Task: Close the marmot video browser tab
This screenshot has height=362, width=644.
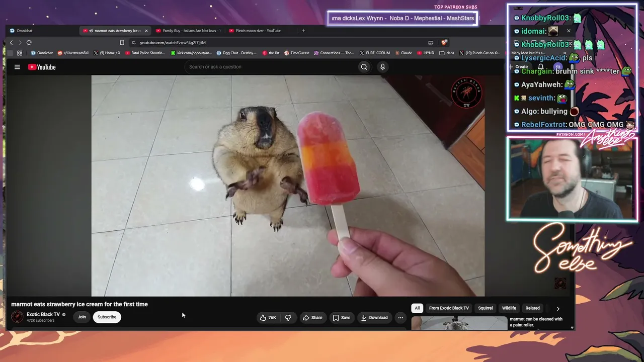Action: 146,31
